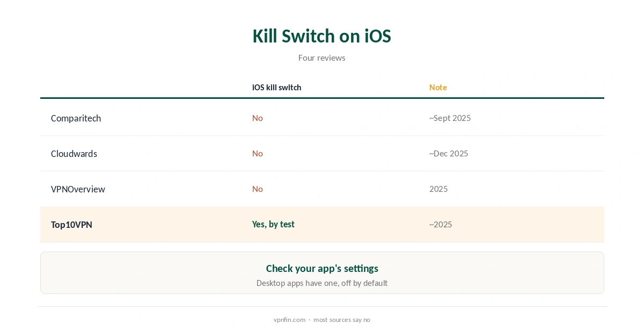Click 'most sources say no' footer text
Screen dimensions: 644x330
coord(342,320)
